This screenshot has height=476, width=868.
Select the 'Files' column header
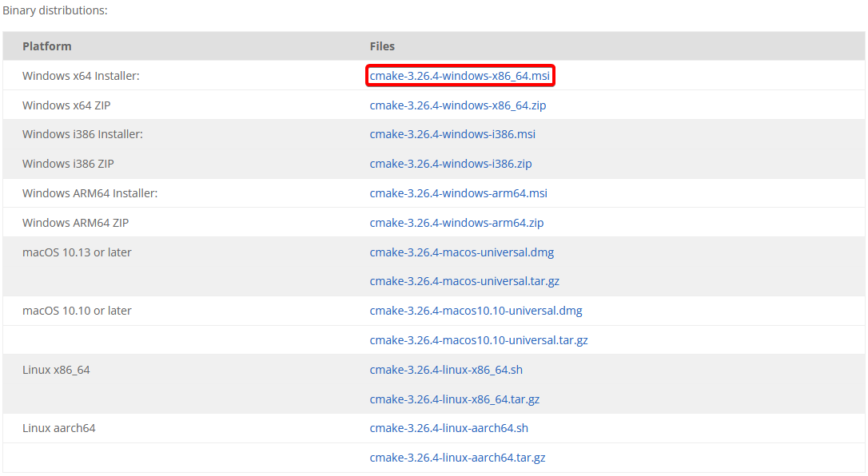point(382,46)
